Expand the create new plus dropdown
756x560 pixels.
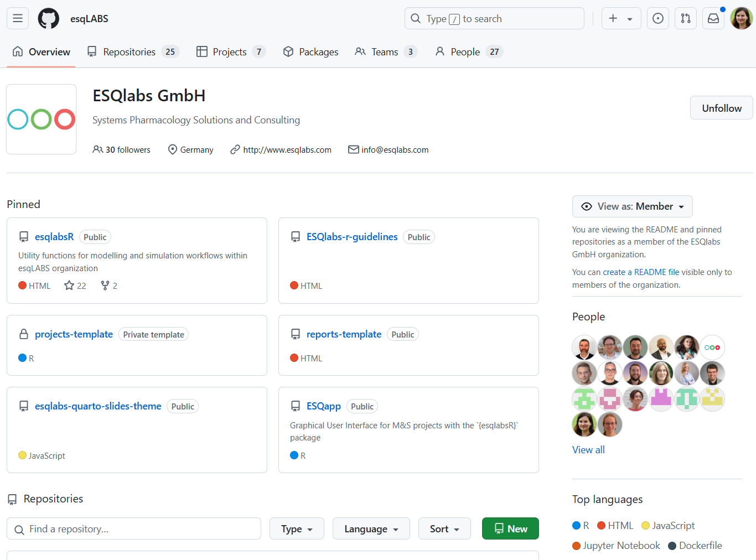pyautogui.click(x=621, y=18)
